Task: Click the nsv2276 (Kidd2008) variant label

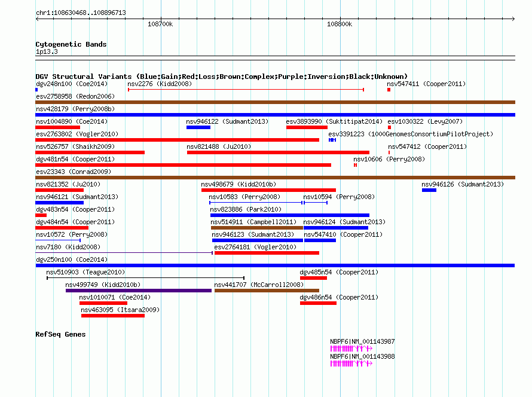Action: tap(160, 84)
